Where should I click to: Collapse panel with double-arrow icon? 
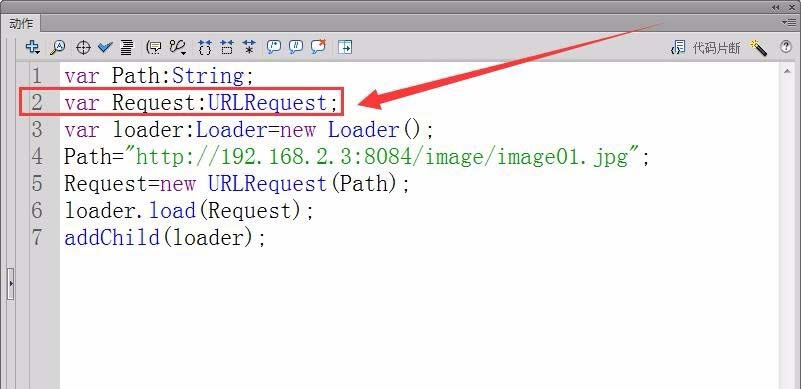776,7
